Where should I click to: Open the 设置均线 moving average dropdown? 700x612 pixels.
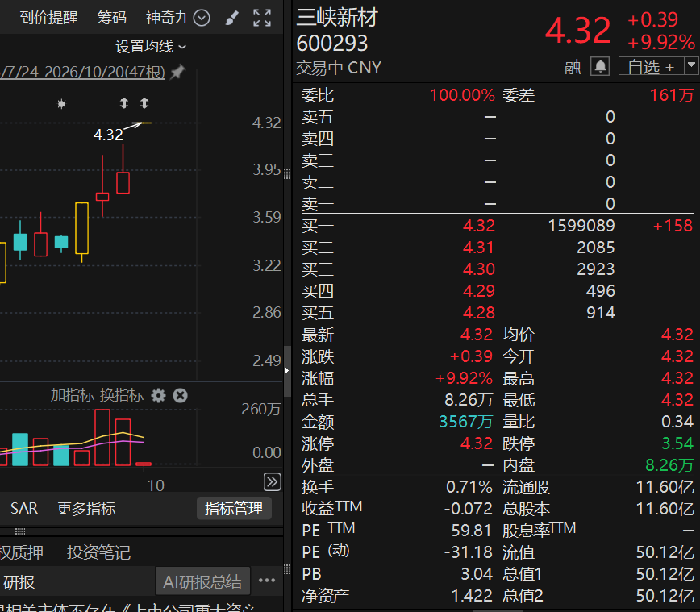point(151,47)
